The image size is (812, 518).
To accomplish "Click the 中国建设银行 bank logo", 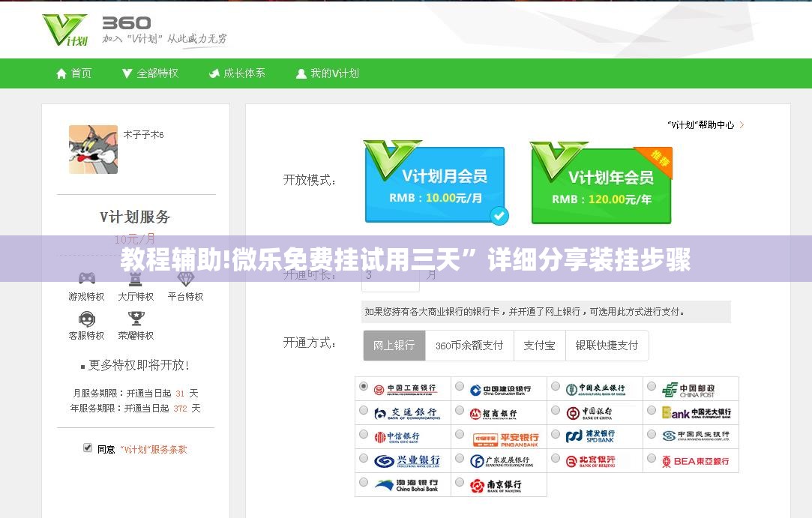I will tap(500, 390).
